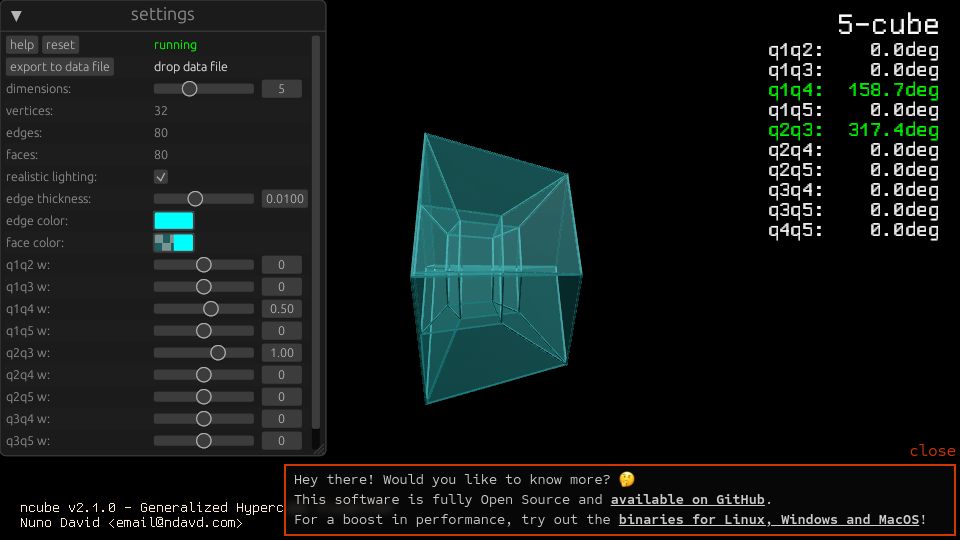The image size is (960, 540).
Task: Open the face color swatch
Action: 174,243
